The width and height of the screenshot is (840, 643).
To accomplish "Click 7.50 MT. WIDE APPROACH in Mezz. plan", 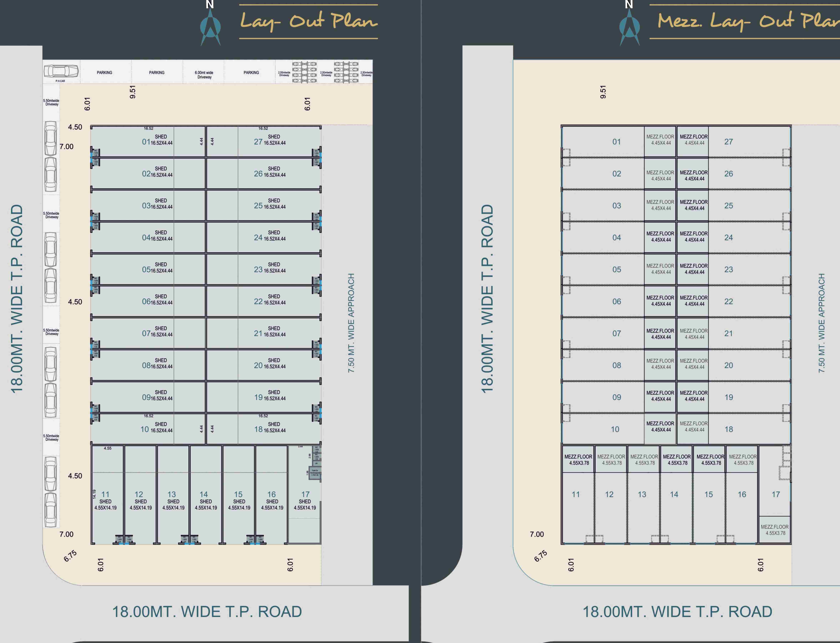I will (x=821, y=323).
